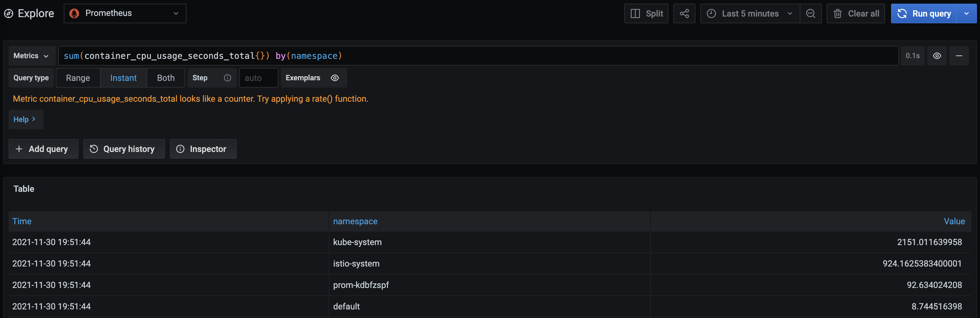Toggle query visibility eye icon
Image resolution: width=980 pixels, height=318 pixels.
(937, 56)
